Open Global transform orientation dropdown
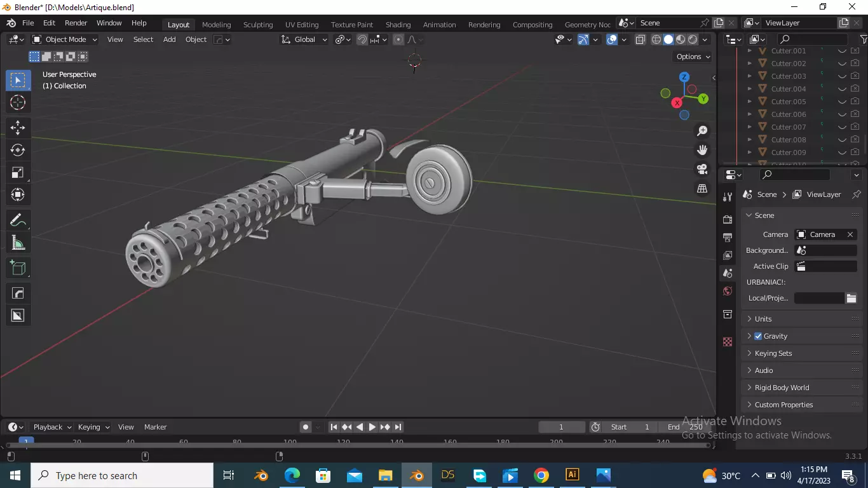 (x=304, y=39)
